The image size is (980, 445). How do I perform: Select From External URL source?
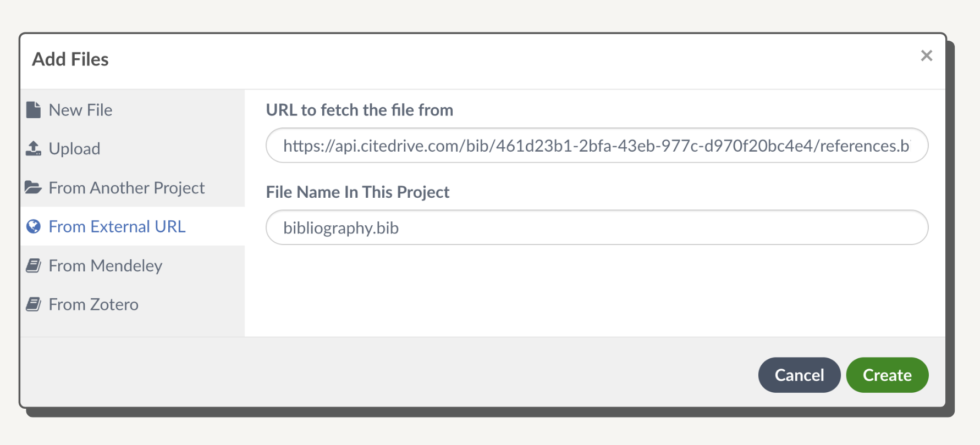[117, 226]
